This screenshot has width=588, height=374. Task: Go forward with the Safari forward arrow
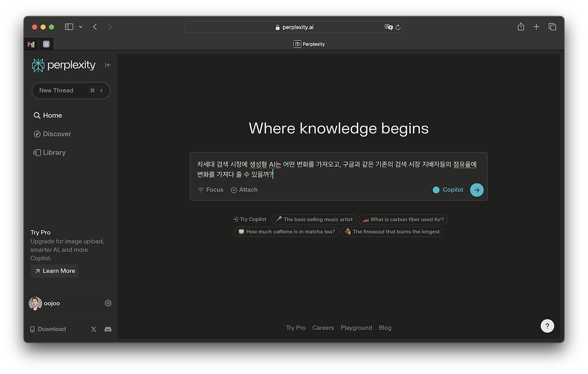110,27
